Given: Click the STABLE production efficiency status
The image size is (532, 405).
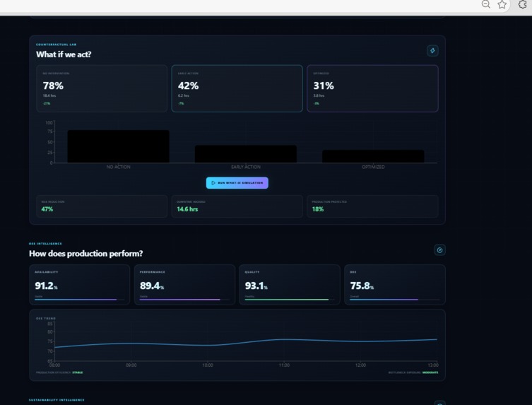Looking at the screenshot, I should (x=77, y=372).
